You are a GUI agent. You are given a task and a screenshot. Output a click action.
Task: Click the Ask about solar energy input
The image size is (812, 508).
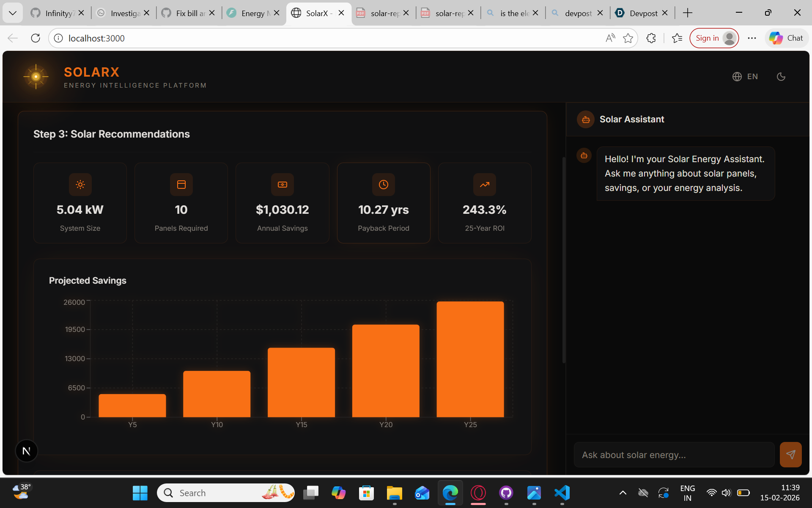tap(674, 455)
